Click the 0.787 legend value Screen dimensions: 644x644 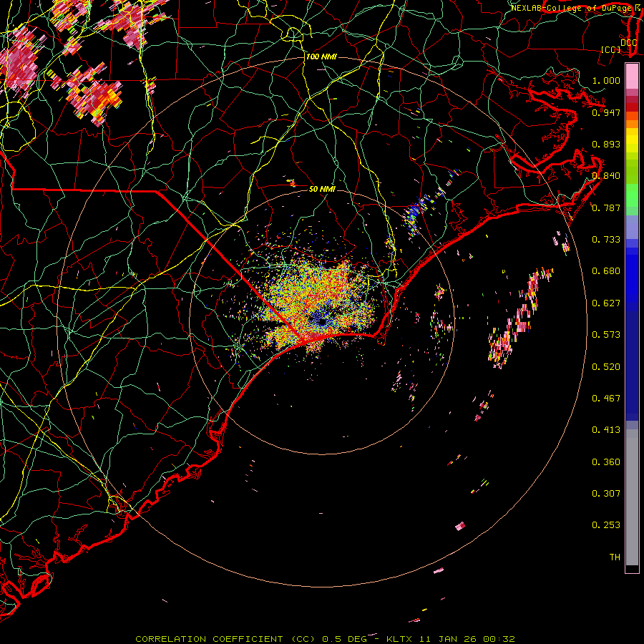tap(606, 208)
